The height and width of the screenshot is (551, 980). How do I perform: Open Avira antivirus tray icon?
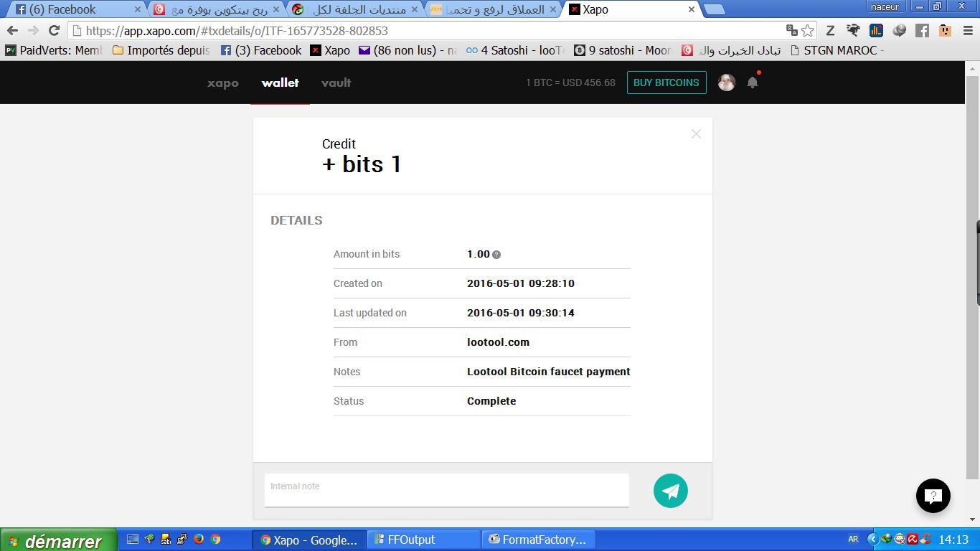913,540
